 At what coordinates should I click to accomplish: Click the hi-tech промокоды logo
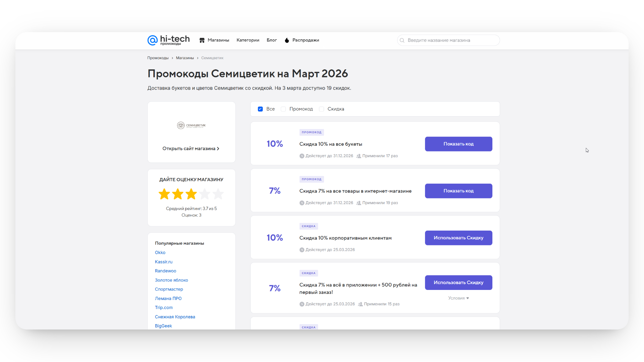point(168,40)
